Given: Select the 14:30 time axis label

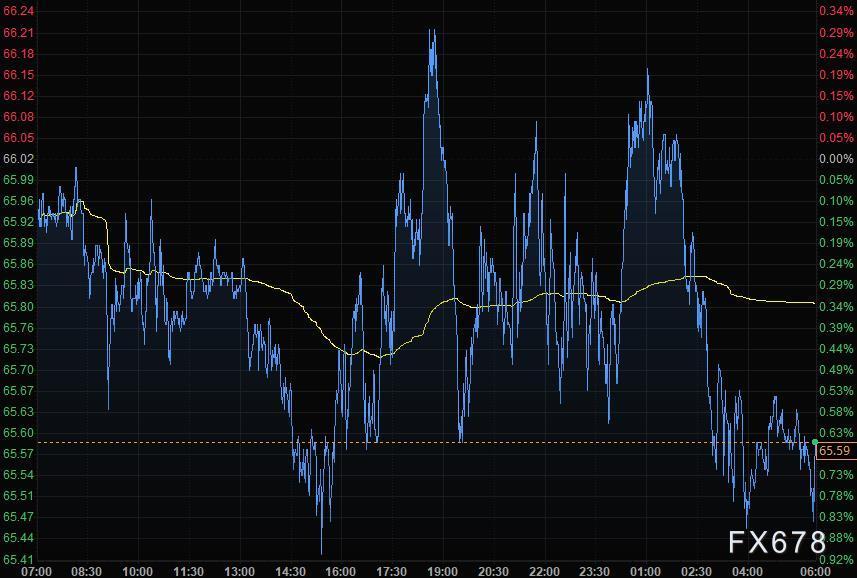Looking at the screenshot, I should 290,571.
